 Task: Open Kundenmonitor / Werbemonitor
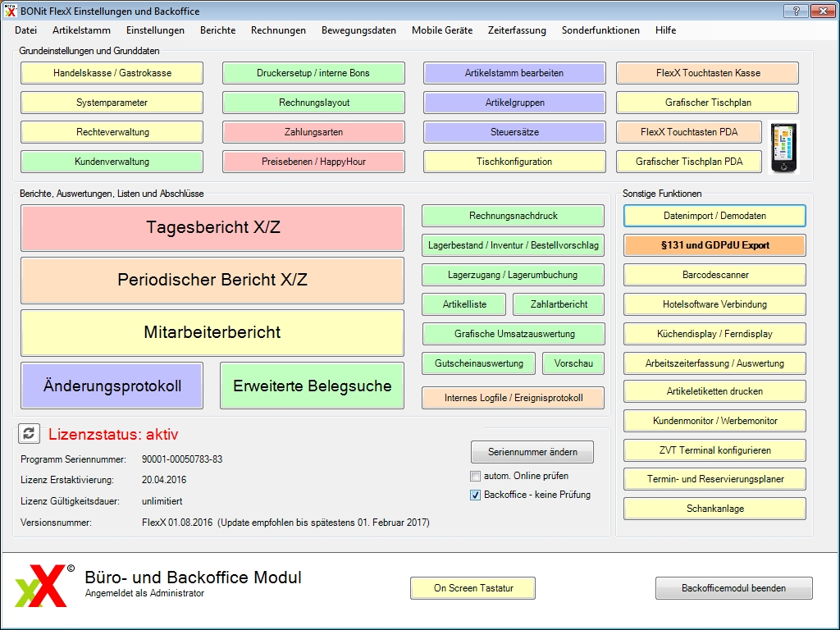[714, 421]
